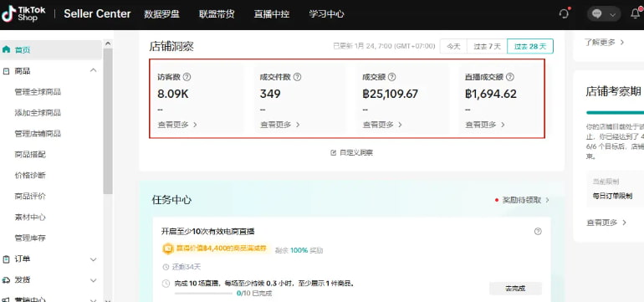This screenshot has height=302, width=644.
Task: Open 价格诊断 in the sidebar
Action: tap(30, 176)
